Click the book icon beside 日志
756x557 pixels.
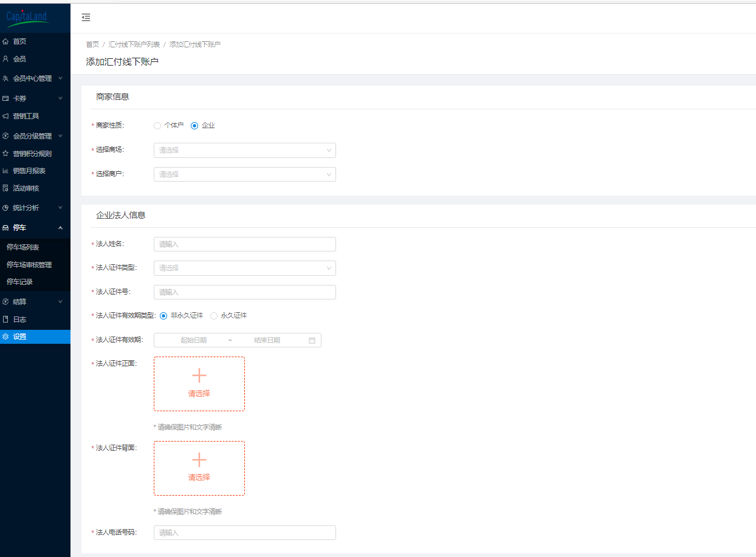pos(5,319)
